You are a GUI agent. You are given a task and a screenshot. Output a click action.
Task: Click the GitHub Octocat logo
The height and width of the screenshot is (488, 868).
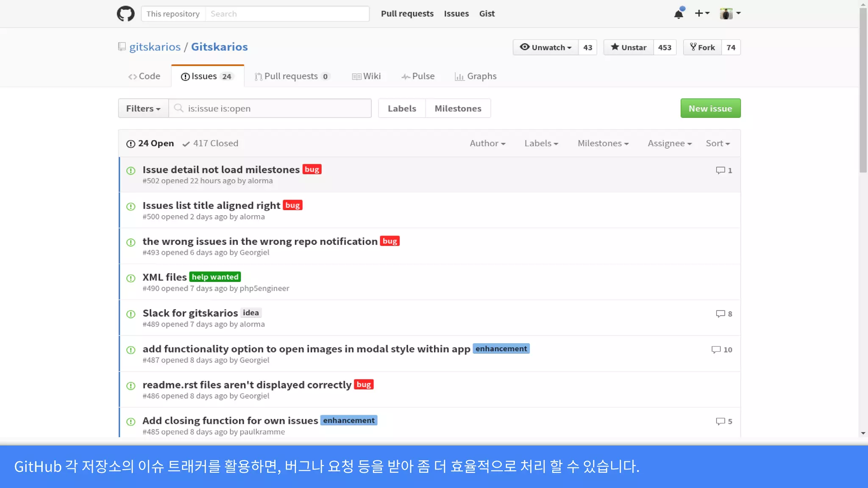click(125, 14)
